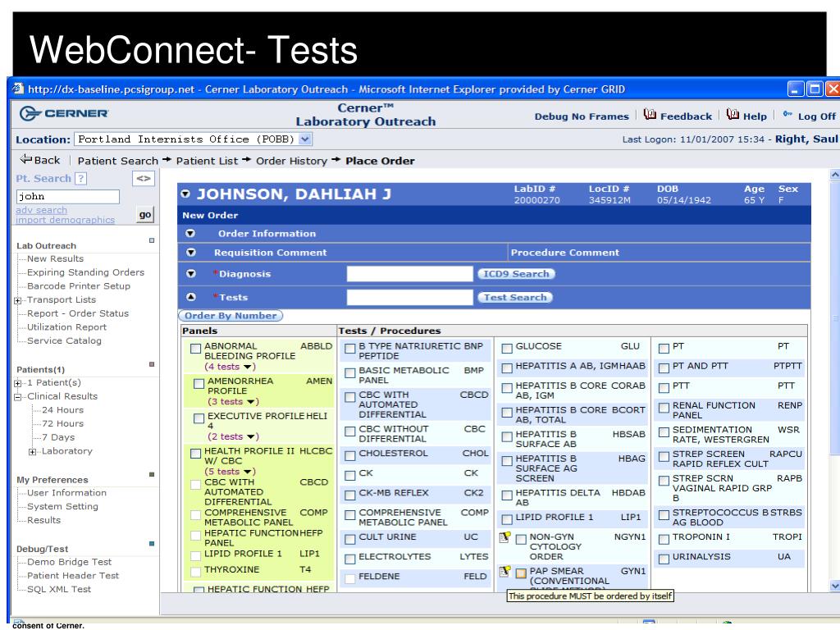Viewport: 840px width, 630px height.
Task: Collapse the JOHNSON, DAHLIAH J patient header
Action: [185, 194]
